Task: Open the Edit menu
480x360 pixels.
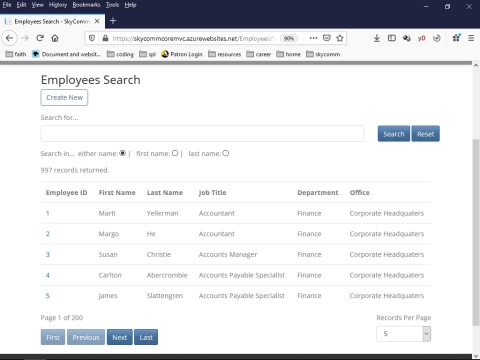Action: (x=21, y=5)
